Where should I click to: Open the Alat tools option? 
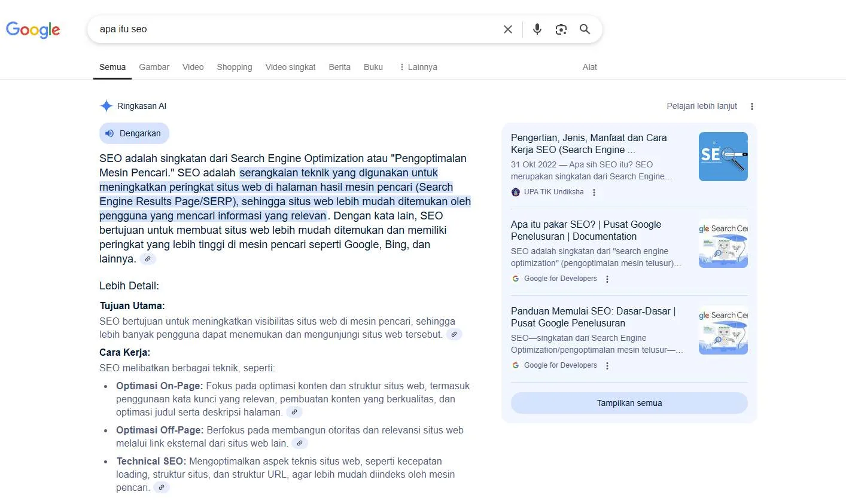(590, 67)
